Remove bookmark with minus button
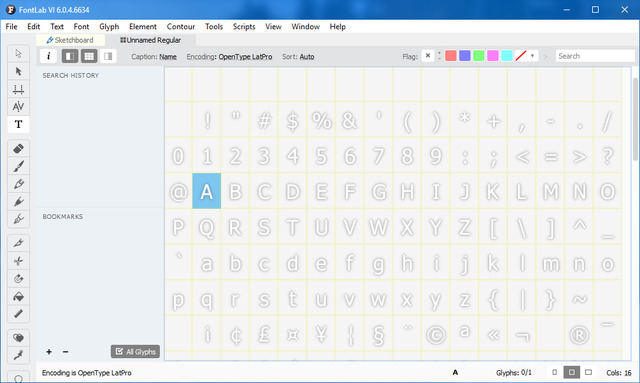The image size is (640, 383). click(65, 352)
